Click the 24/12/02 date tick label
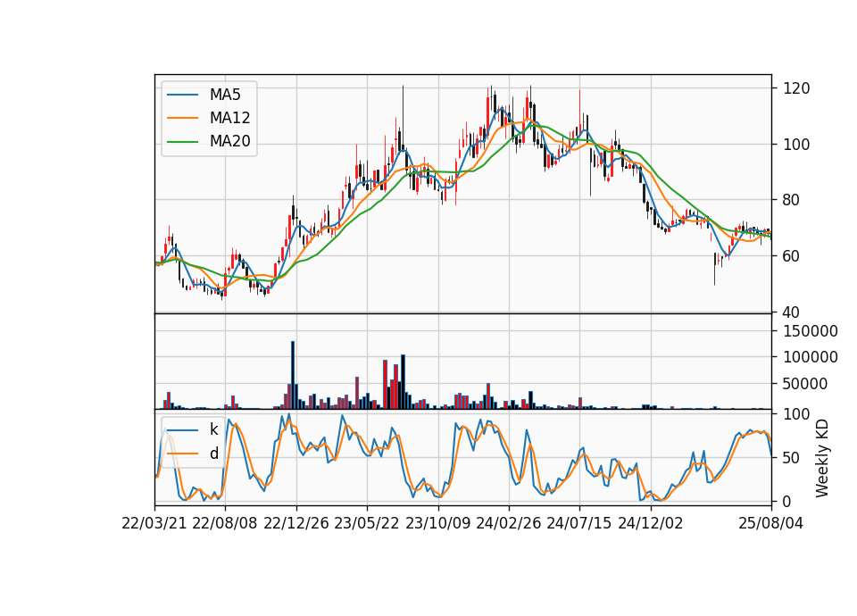Image resolution: width=857 pixels, height=616 pixels. point(651,523)
